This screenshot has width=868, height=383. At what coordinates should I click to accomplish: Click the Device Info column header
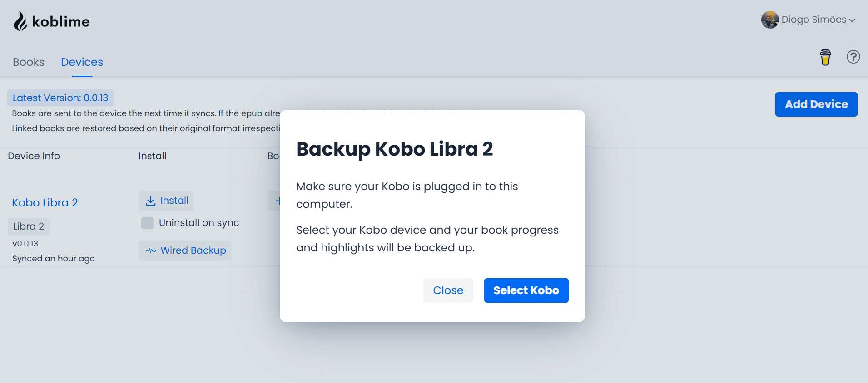(x=34, y=156)
